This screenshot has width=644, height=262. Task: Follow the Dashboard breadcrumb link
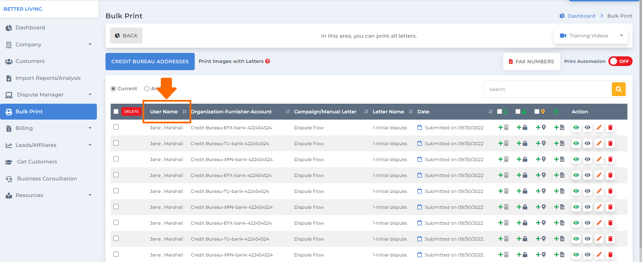[x=581, y=16]
